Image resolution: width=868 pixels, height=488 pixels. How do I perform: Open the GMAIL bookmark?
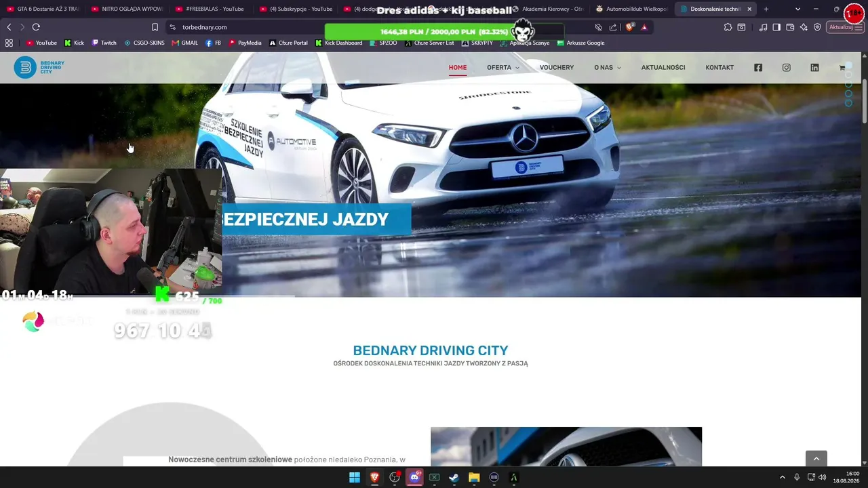pyautogui.click(x=185, y=43)
